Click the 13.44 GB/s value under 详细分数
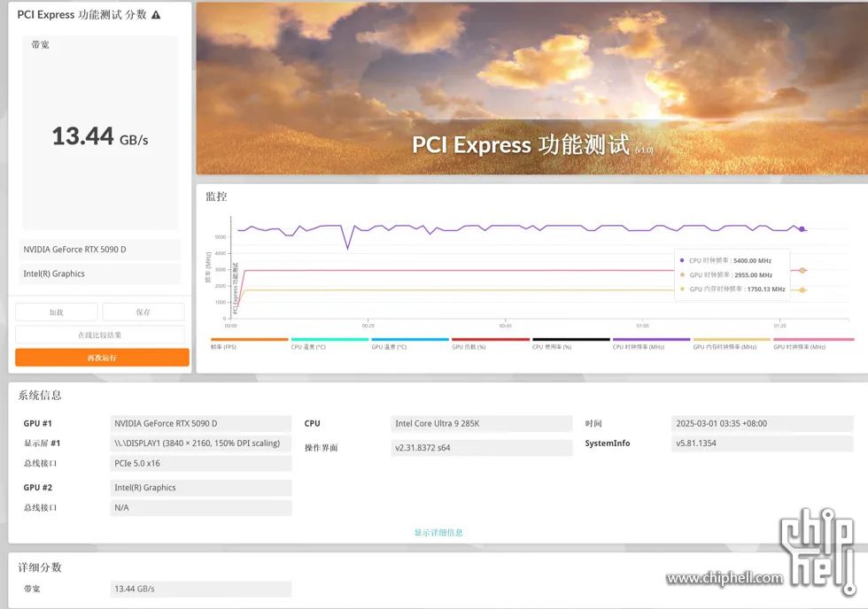 pyautogui.click(x=201, y=590)
